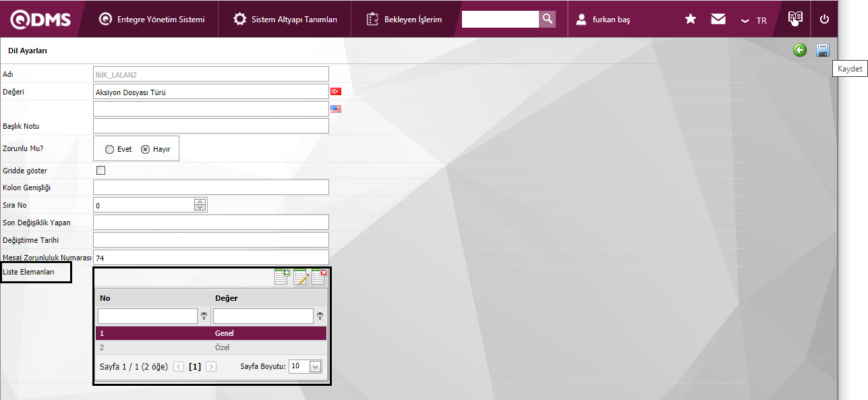The height and width of the screenshot is (400, 868).
Task: Toggle Gridde göster checkbox
Action: coord(101,170)
